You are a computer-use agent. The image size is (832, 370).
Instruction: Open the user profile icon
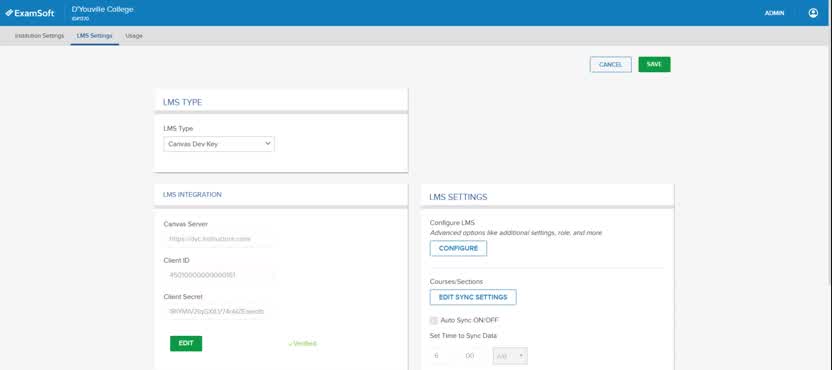(813, 13)
